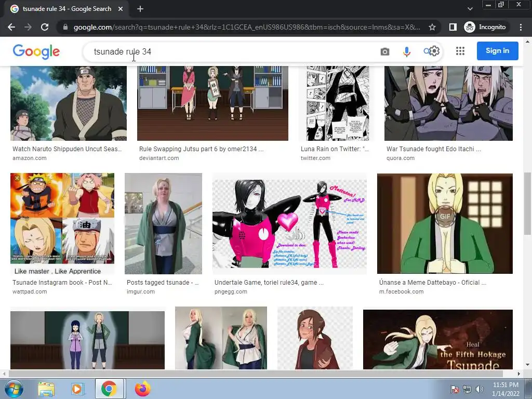Click 'Tsunade Instagram book - Post N...' caption
Viewport: 532px width, 399px height.
click(x=62, y=282)
